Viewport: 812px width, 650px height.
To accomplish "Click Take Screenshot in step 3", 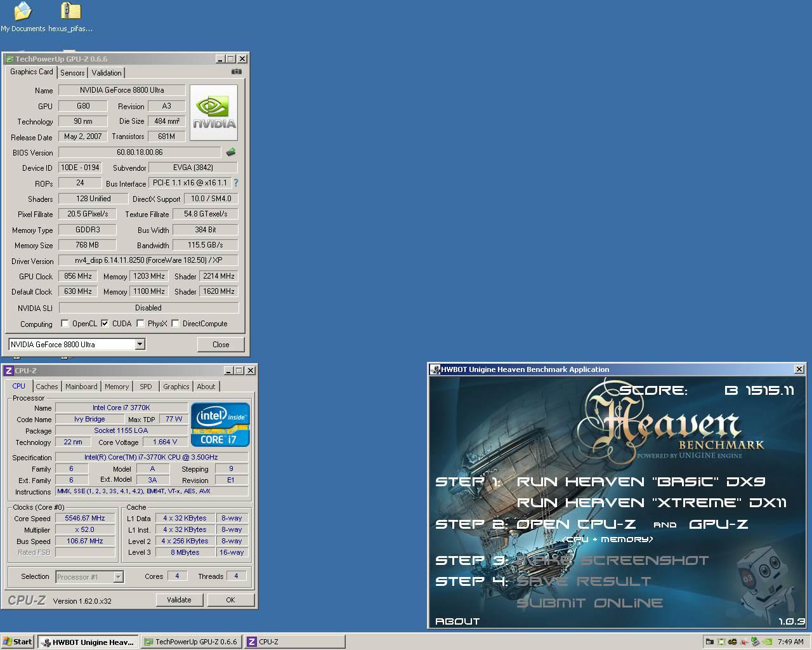I will pos(613,560).
